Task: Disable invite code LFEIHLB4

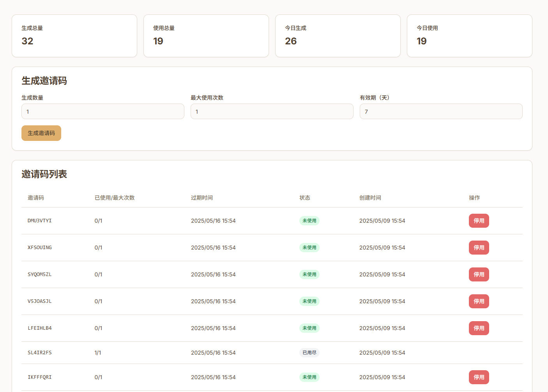Action: pyautogui.click(x=479, y=328)
